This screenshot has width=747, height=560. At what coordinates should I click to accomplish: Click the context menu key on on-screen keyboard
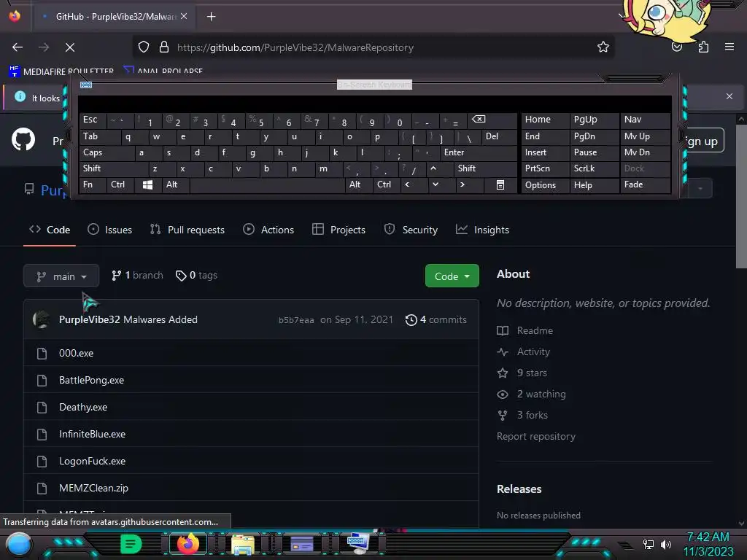click(500, 184)
